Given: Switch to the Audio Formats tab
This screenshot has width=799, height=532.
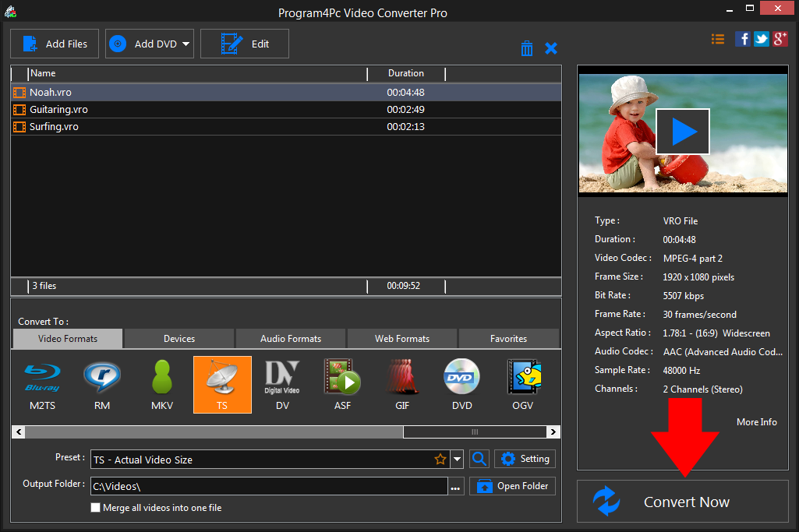Looking at the screenshot, I should point(291,339).
